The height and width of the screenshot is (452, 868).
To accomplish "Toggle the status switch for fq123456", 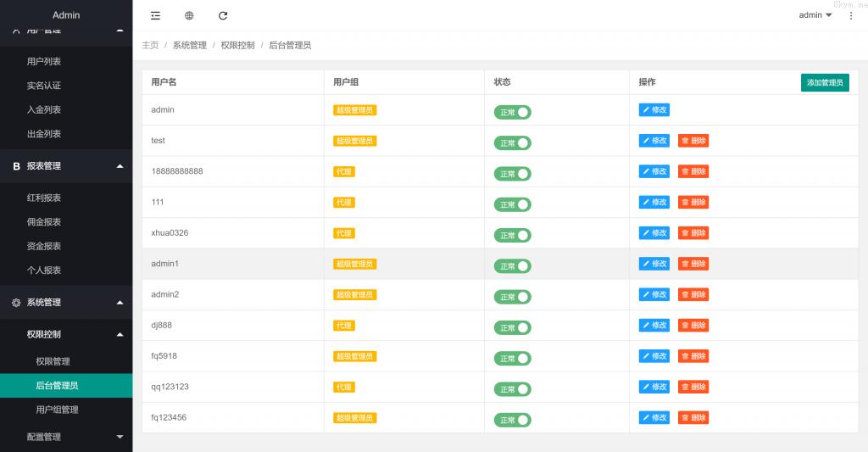I will click(512, 420).
